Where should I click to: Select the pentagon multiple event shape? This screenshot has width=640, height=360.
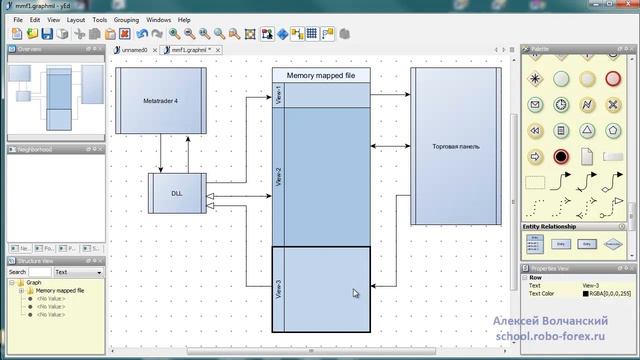(613, 131)
